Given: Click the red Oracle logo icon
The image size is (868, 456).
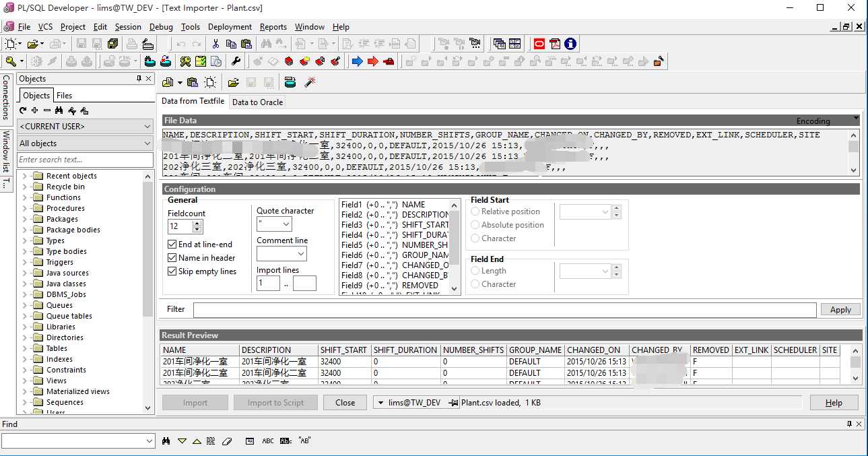Looking at the screenshot, I should click(x=539, y=44).
